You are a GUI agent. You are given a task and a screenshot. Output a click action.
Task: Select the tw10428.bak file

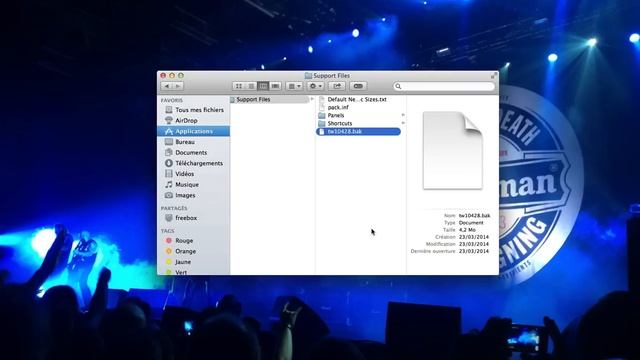pyautogui.click(x=358, y=131)
